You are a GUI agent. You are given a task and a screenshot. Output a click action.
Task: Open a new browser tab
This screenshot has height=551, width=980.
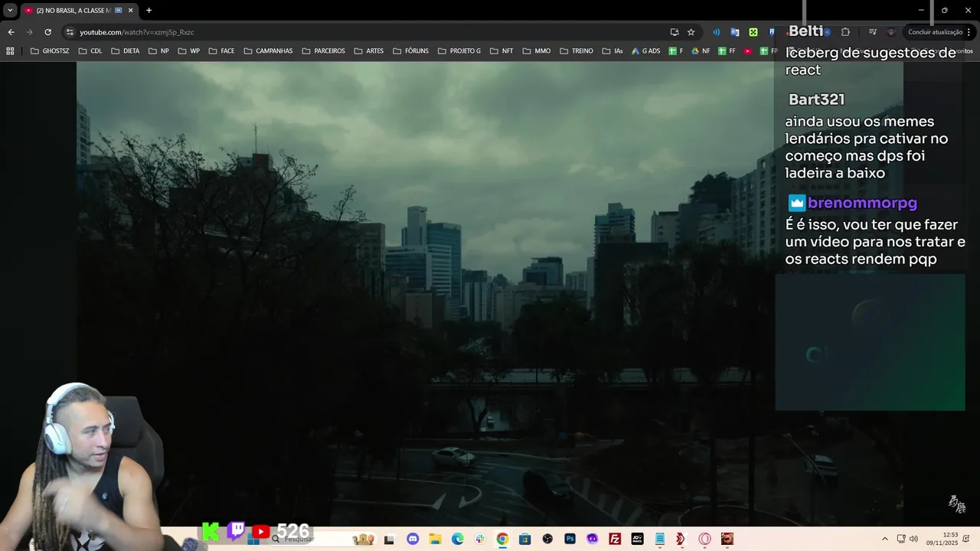(x=149, y=10)
